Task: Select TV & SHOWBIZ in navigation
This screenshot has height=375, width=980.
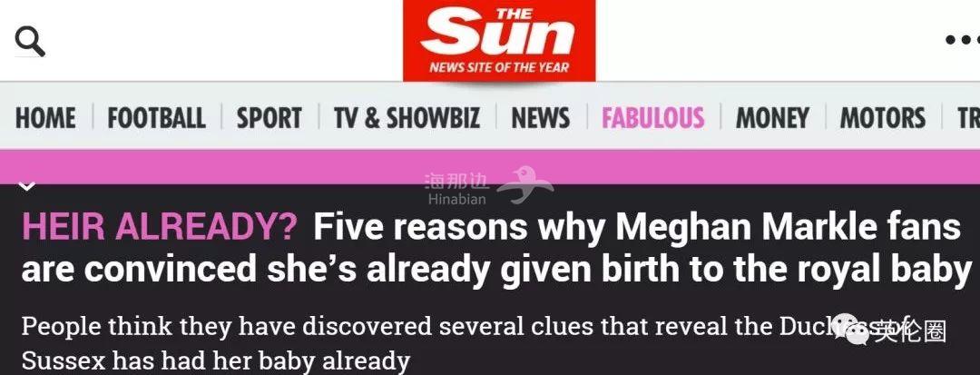Action: (x=407, y=118)
